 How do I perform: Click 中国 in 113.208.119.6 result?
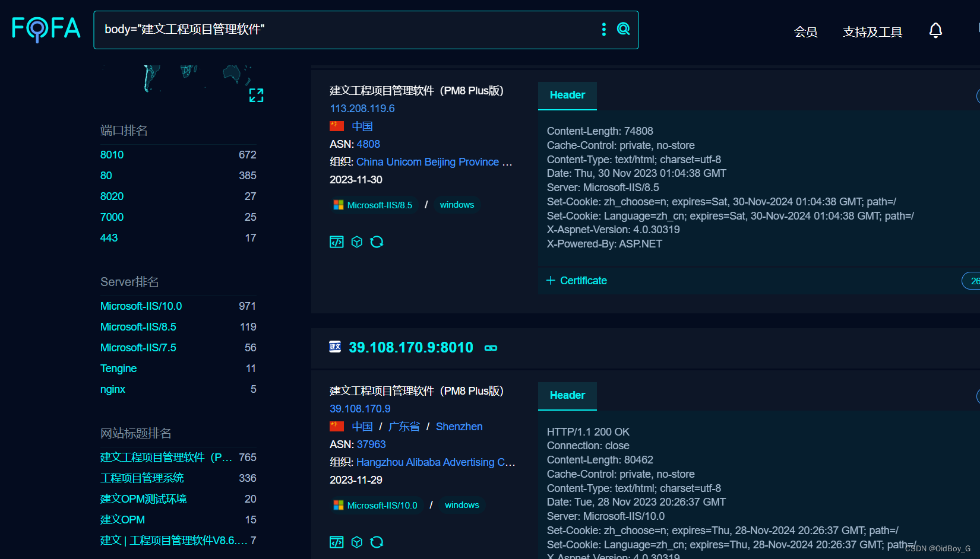point(362,126)
